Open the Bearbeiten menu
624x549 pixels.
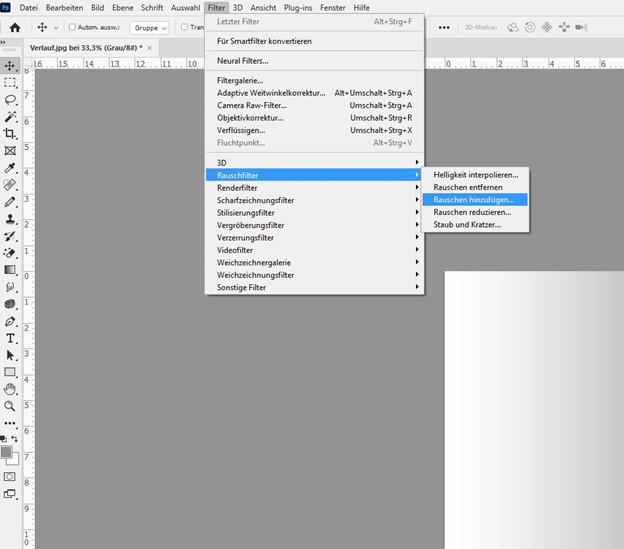64,8
